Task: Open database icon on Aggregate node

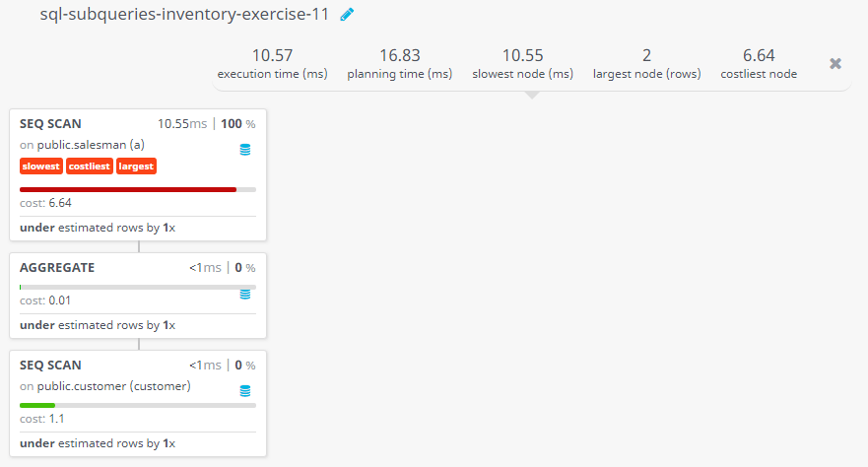Action: (244, 294)
